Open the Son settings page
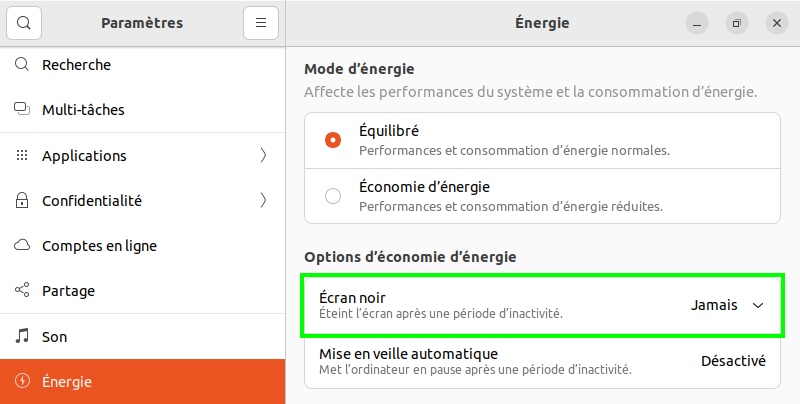Image resolution: width=800 pixels, height=404 pixels. [54, 337]
